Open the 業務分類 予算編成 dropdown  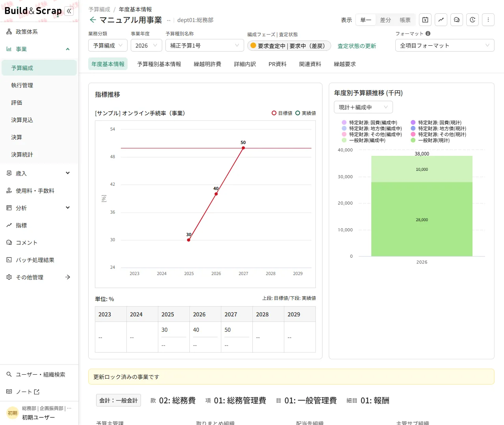pos(108,46)
